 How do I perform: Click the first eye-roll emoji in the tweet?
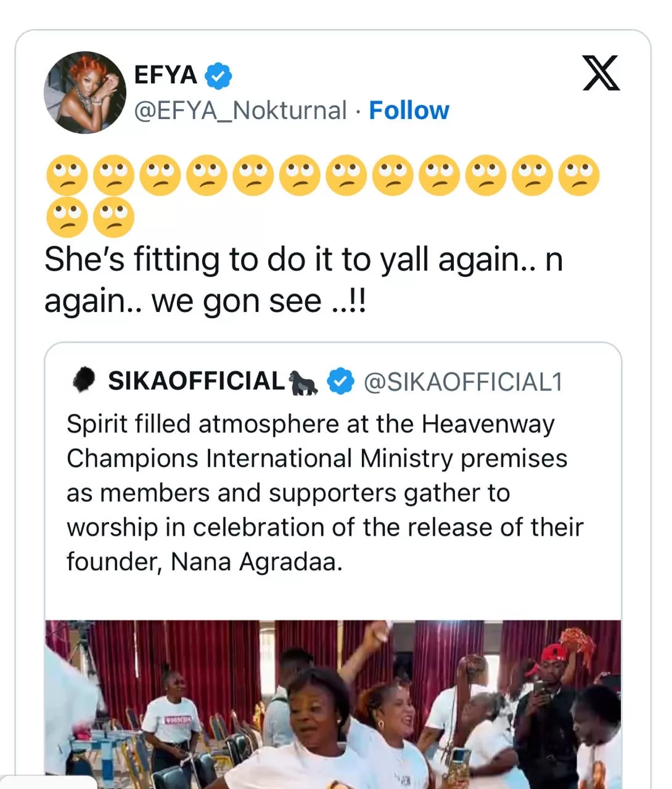pos(67,176)
